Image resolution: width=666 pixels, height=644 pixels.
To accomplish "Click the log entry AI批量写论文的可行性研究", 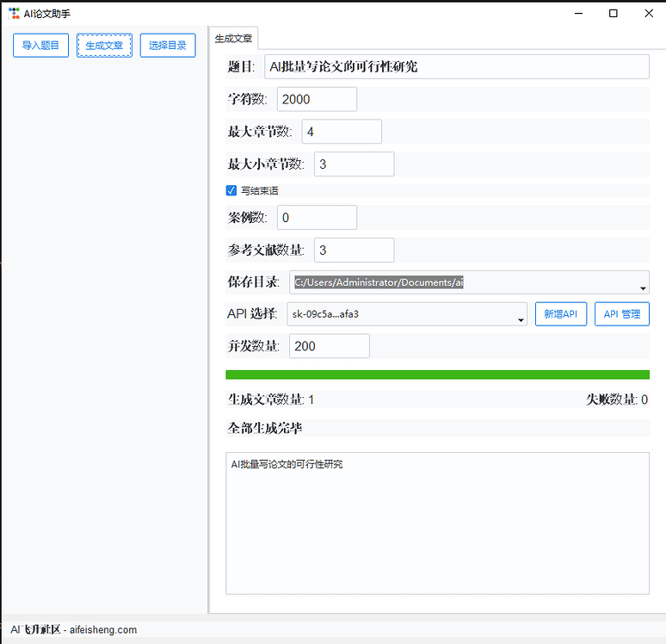I will (287, 464).
